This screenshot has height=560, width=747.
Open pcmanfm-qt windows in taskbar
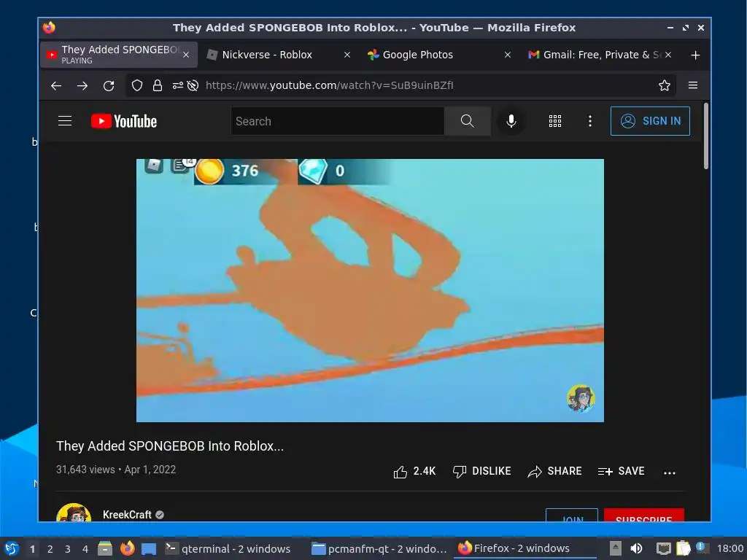point(379,549)
